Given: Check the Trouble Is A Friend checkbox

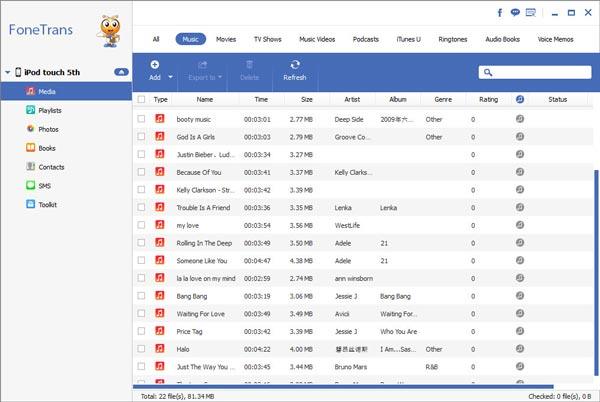Looking at the screenshot, I should point(142,207).
